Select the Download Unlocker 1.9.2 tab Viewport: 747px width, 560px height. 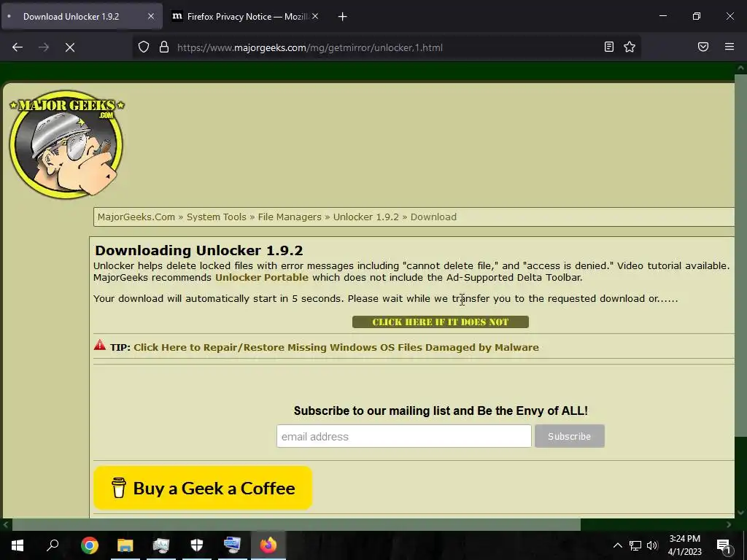coord(81,17)
